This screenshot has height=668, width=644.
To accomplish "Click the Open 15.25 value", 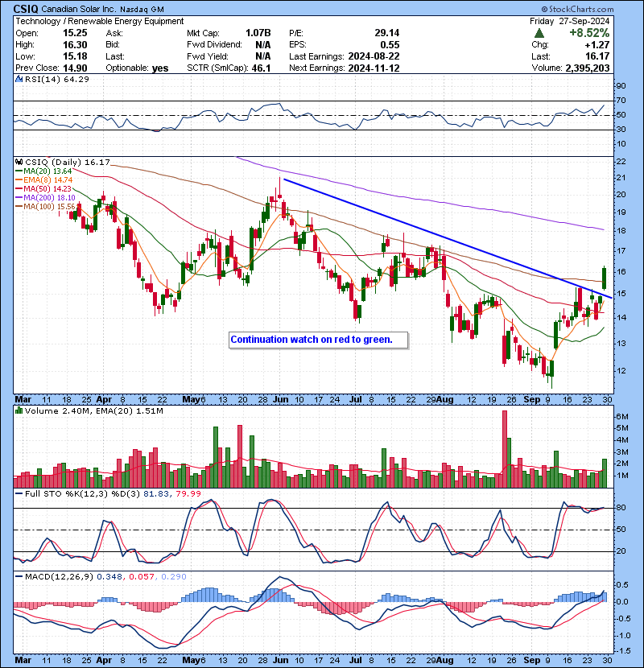I will 75,33.
